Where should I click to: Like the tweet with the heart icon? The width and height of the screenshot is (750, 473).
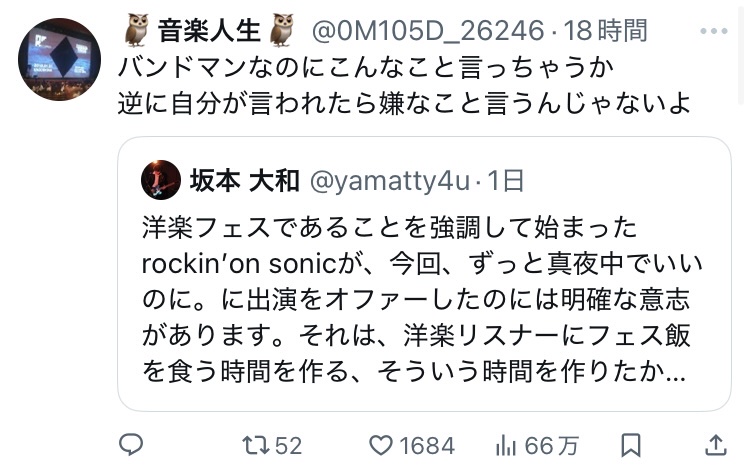381,445
